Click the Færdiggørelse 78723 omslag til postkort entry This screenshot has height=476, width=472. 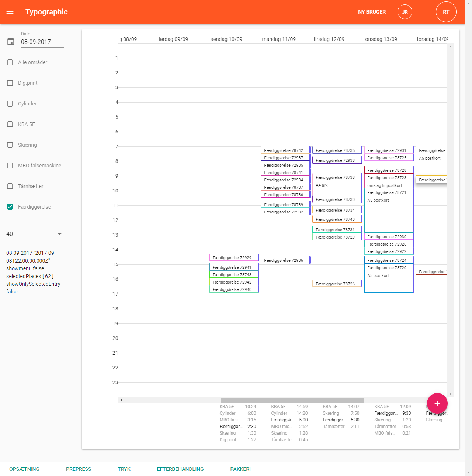click(389, 181)
